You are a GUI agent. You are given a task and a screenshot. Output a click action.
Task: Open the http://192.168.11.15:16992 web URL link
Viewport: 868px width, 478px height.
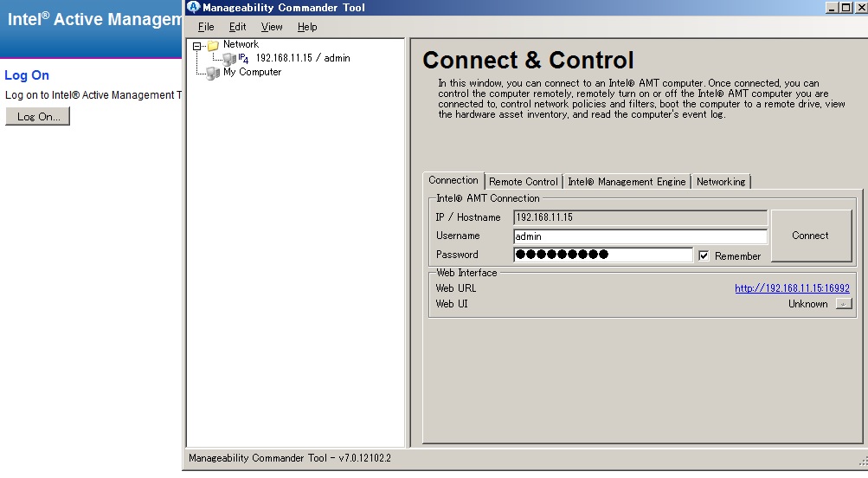tap(792, 288)
